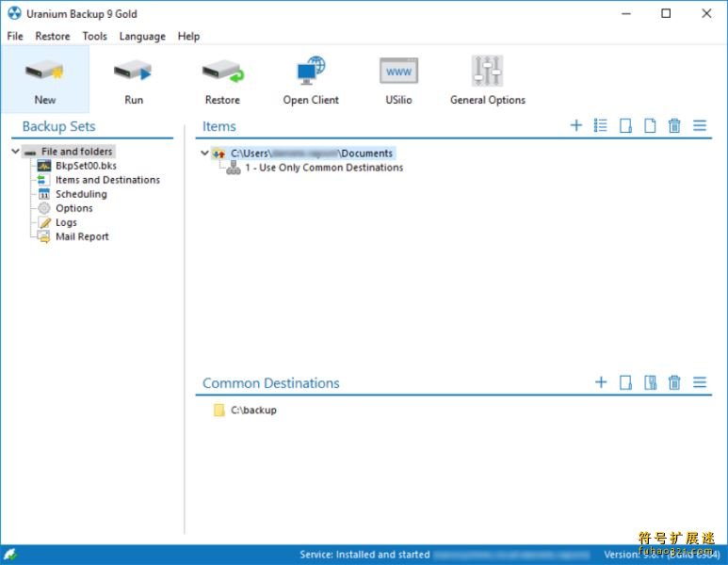Collapse the Documents item node
This screenshot has height=565, width=728.
click(204, 153)
